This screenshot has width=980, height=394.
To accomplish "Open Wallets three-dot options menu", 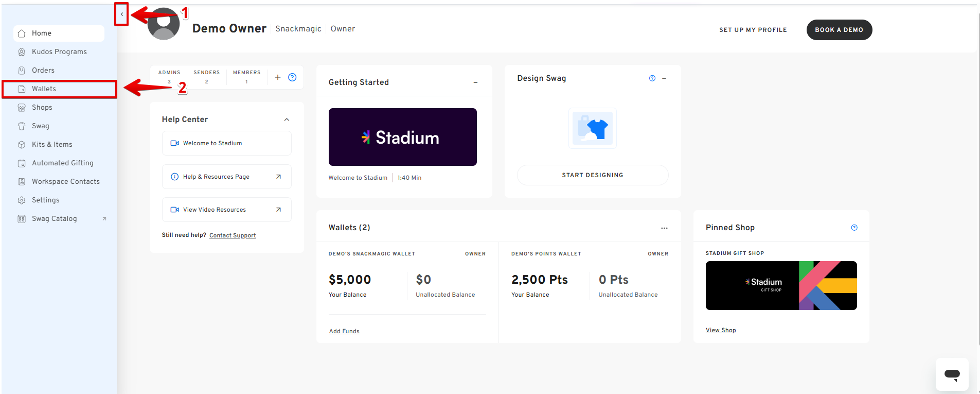I will coord(664,228).
